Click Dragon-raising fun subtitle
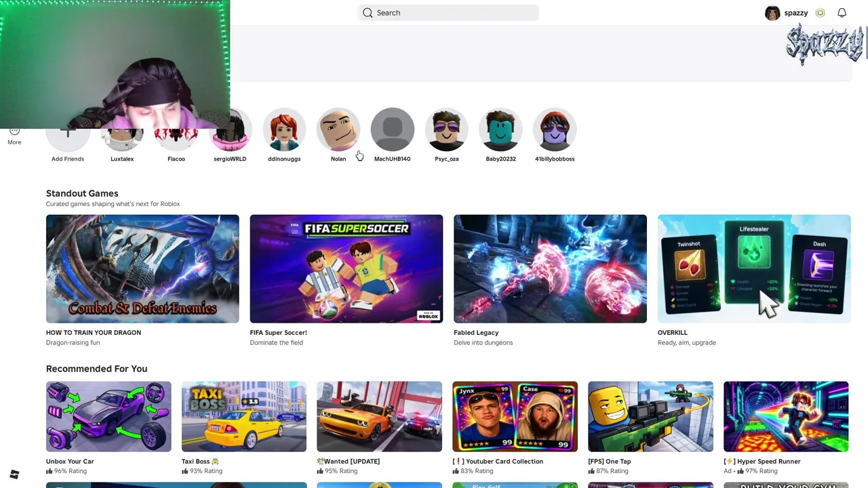Image resolution: width=868 pixels, height=488 pixels. 73,343
